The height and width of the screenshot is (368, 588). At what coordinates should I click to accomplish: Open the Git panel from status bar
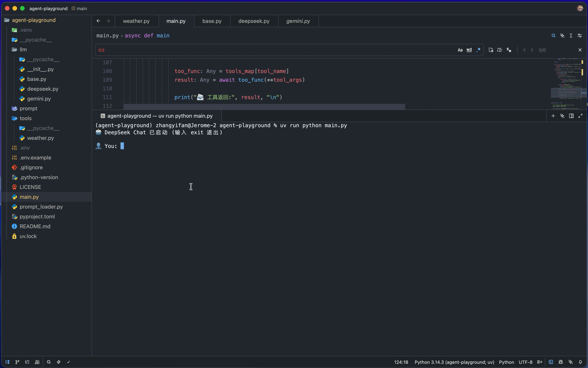[x=17, y=362]
